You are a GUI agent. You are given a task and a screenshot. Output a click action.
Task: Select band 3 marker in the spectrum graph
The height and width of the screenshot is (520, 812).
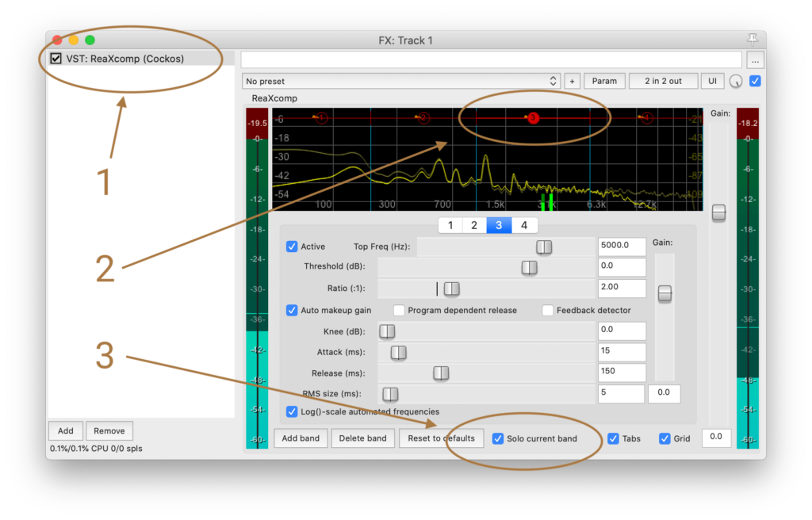click(x=532, y=118)
